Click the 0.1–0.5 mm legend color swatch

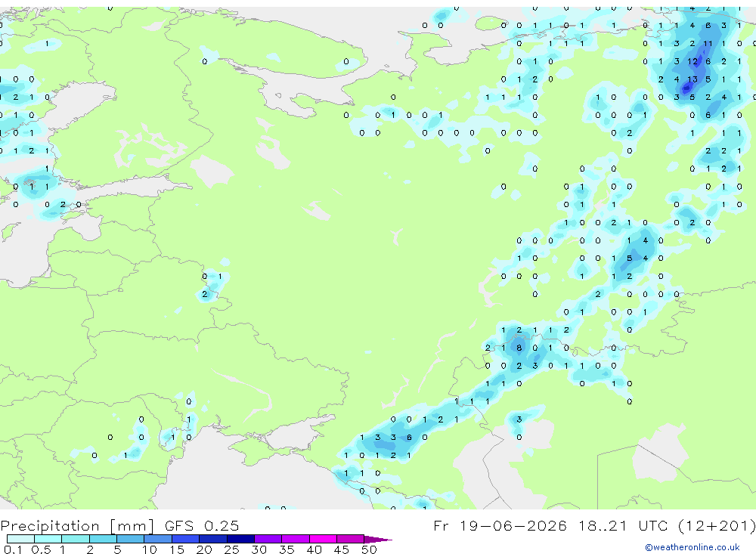point(20,539)
